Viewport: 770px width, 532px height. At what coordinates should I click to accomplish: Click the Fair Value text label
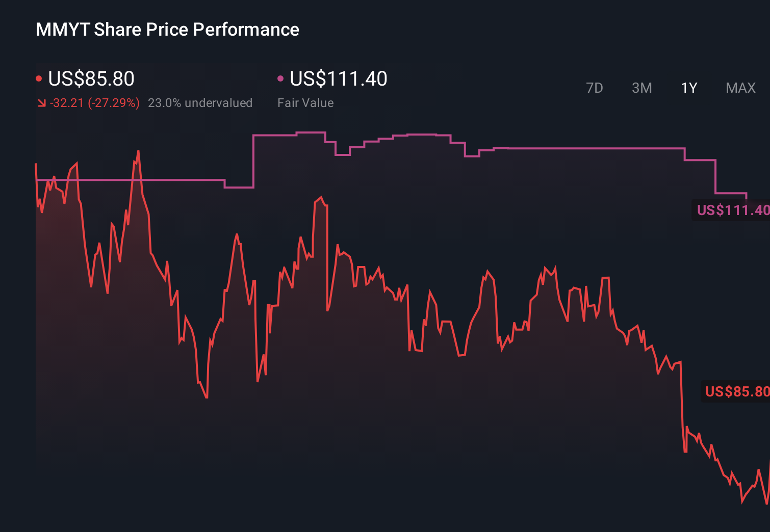[305, 102]
